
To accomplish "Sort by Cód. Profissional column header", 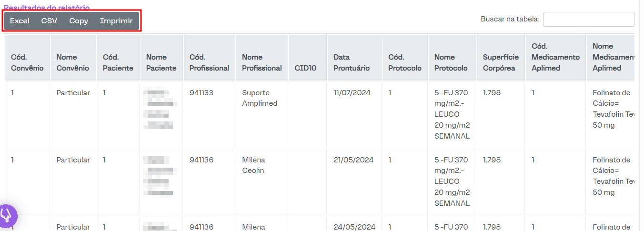I will 209,62.
